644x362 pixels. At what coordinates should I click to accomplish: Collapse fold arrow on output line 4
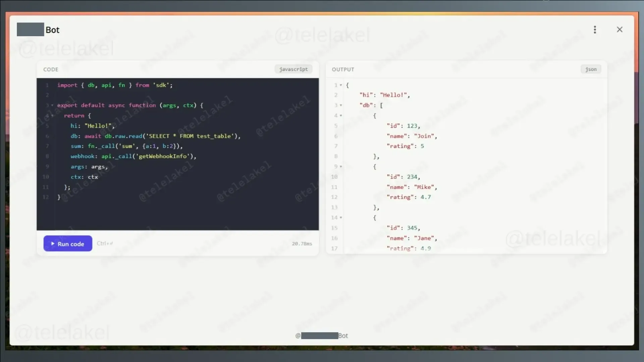[341, 116]
